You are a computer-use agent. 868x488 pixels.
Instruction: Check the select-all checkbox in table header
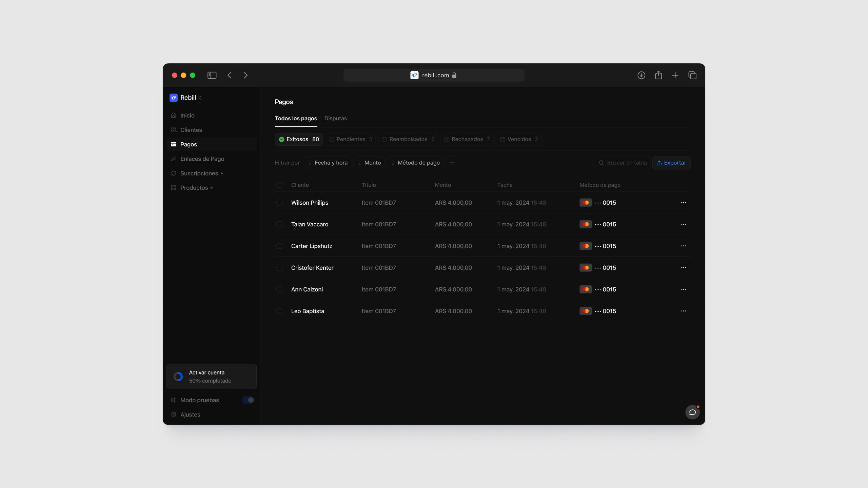(x=279, y=185)
